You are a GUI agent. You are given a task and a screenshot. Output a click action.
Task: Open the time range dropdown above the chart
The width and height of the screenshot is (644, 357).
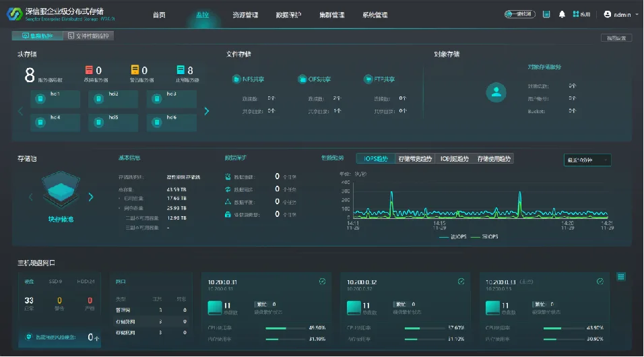click(x=587, y=160)
